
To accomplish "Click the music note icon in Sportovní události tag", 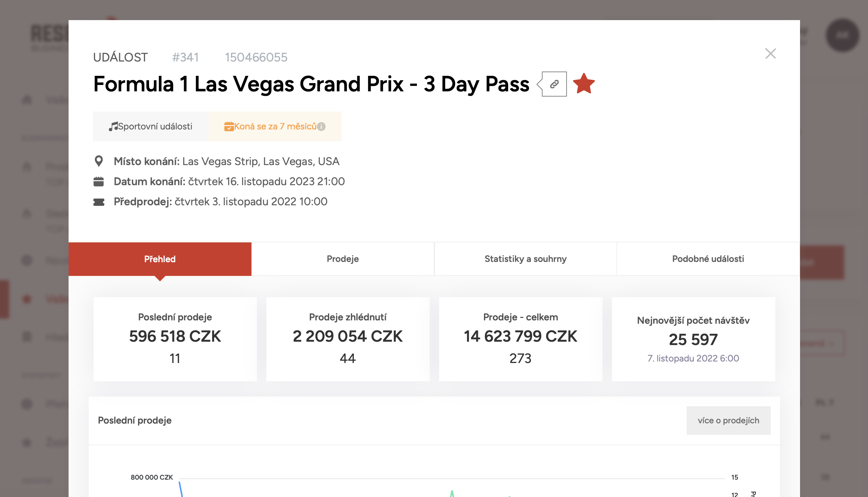I will [x=113, y=127].
